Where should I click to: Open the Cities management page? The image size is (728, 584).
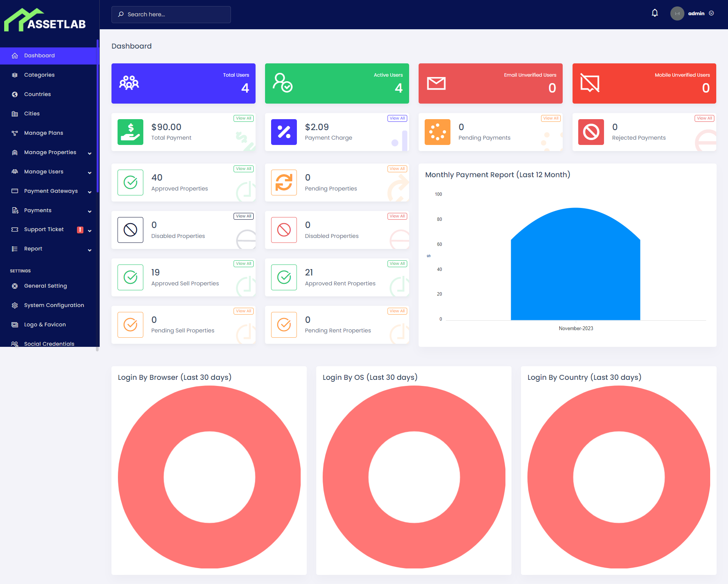32,113
